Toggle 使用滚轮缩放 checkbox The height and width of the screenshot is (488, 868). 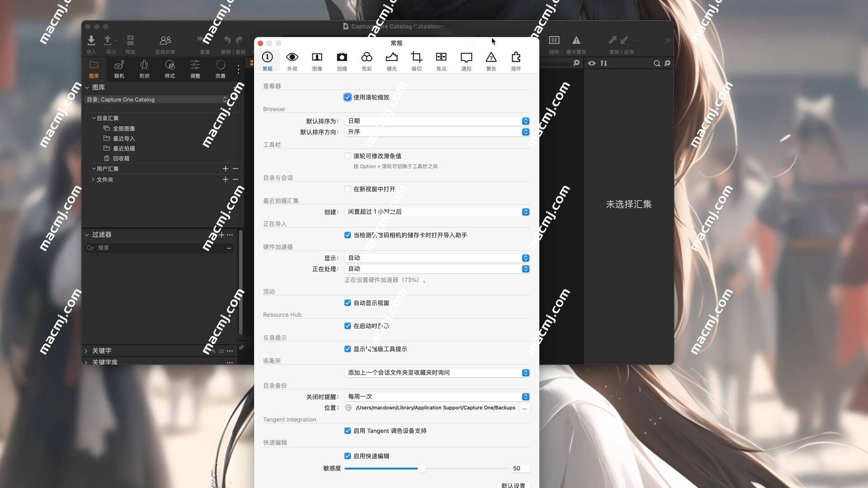(347, 97)
